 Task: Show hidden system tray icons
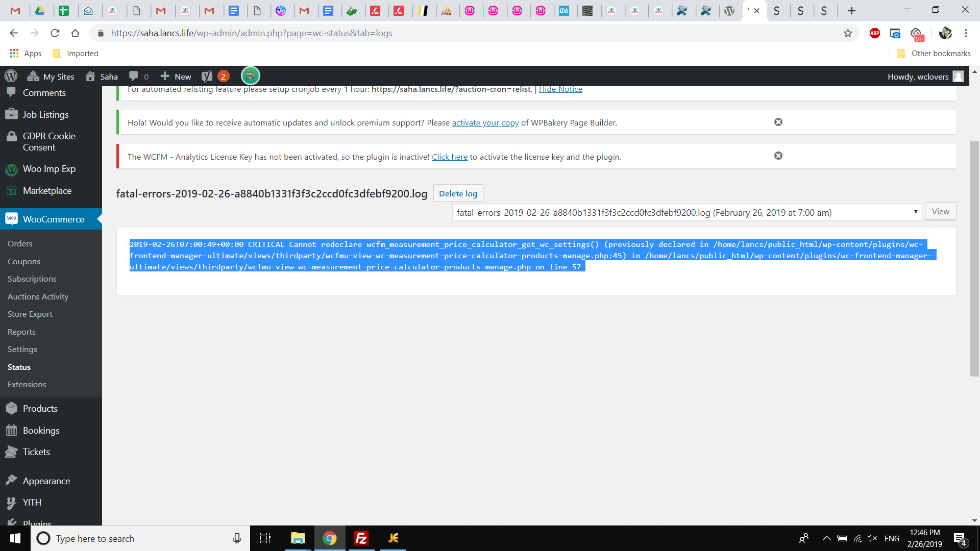tap(826, 538)
